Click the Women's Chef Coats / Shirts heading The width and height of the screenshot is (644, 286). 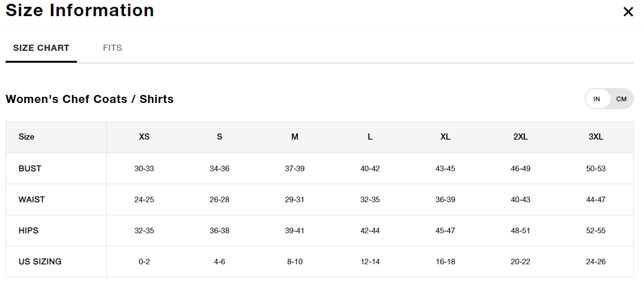[x=89, y=99]
